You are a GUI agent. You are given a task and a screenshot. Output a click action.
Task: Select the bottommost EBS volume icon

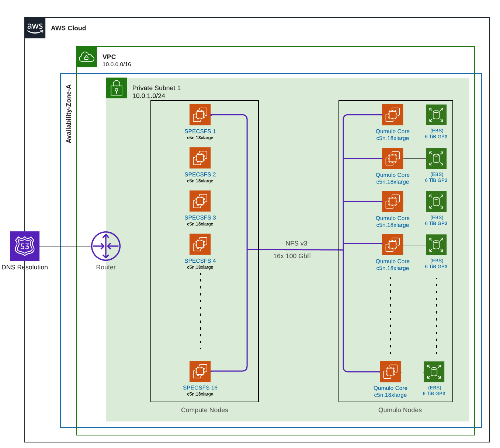[434, 372]
